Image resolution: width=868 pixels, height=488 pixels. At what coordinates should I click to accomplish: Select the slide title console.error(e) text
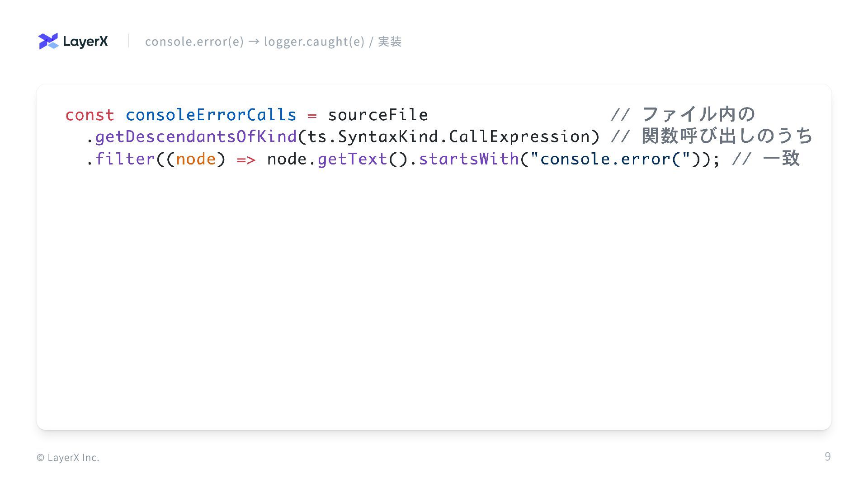[194, 42]
